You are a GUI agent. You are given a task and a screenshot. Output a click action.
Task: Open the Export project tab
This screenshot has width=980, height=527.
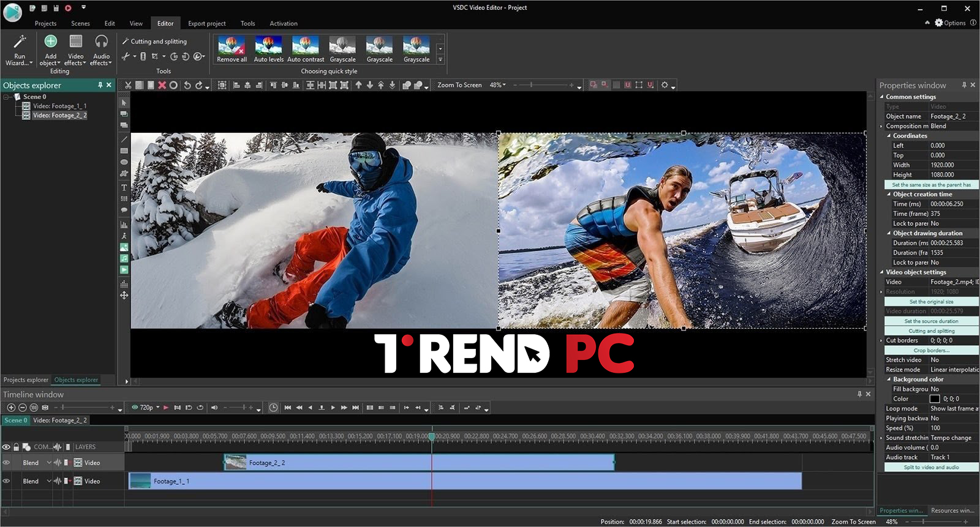tap(206, 23)
